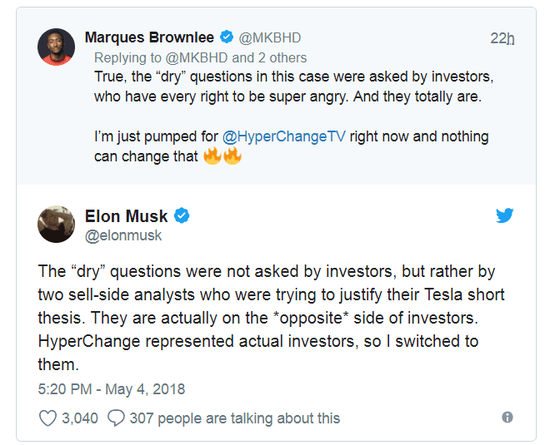
Task: Open the tweet info circle icon
Action: tap(507, 417)
